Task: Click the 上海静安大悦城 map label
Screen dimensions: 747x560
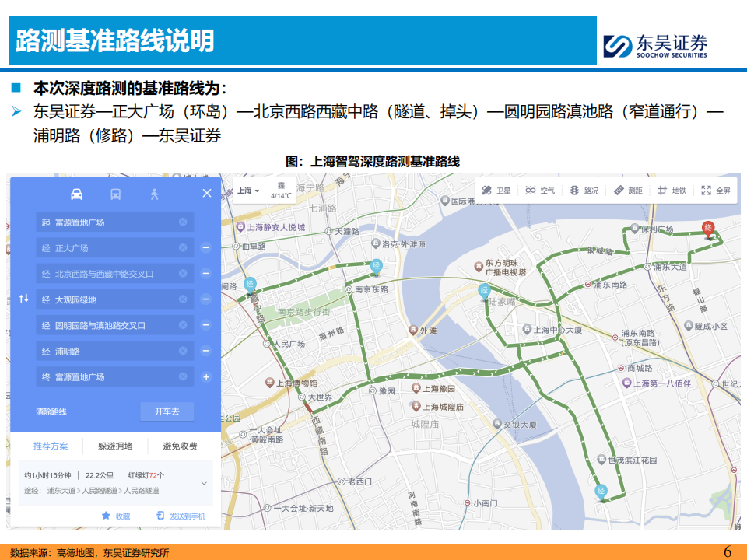Action: pos(271,227)
